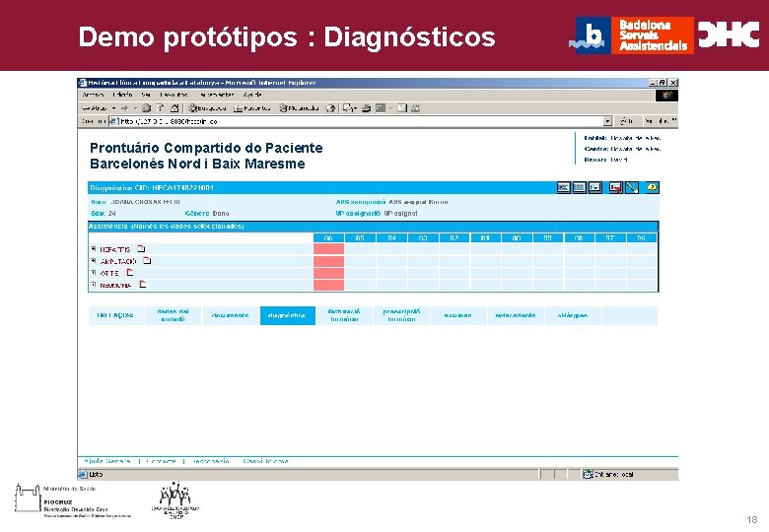Click the Atrás (Back) arrow in browser toolbar
The width and height of the screenshot is (769, 532).
(95, 108)
